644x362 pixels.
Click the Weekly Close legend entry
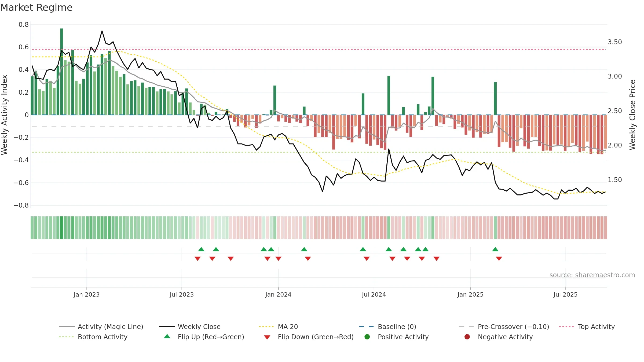[x=190, y=327]
